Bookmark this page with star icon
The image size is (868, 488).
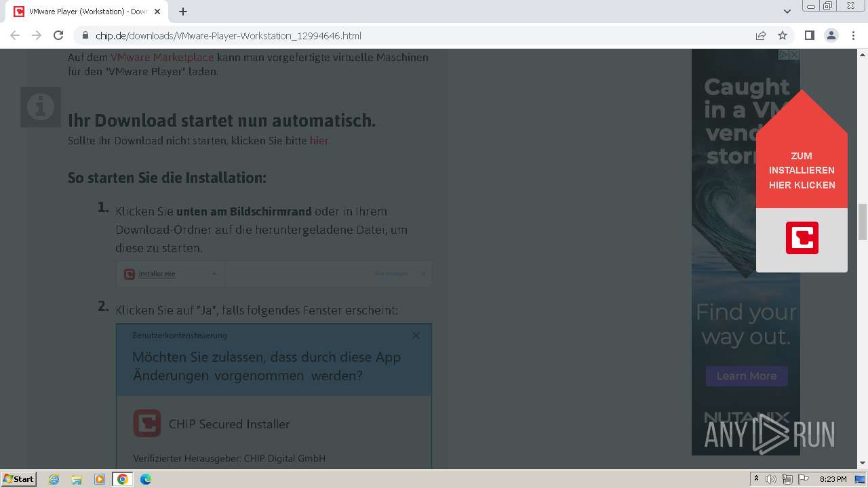point(783,35)
